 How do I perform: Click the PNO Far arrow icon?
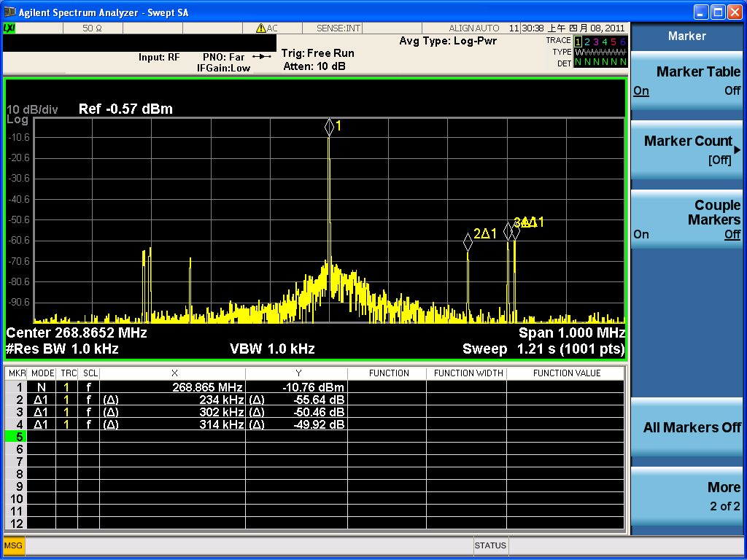point(262,57)
